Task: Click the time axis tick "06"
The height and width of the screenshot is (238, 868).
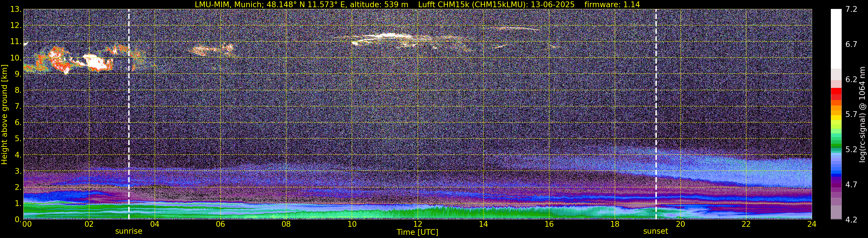Action: click(220, 224)
